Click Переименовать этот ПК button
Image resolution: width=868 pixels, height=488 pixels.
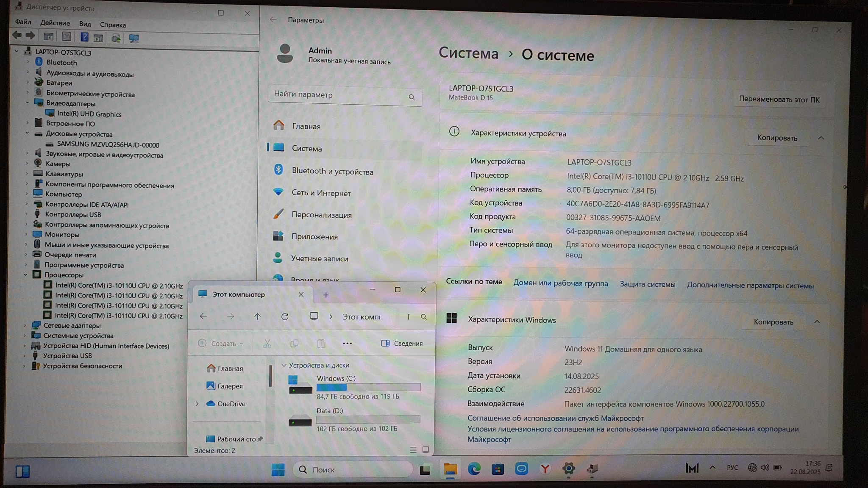coord(779,100)
